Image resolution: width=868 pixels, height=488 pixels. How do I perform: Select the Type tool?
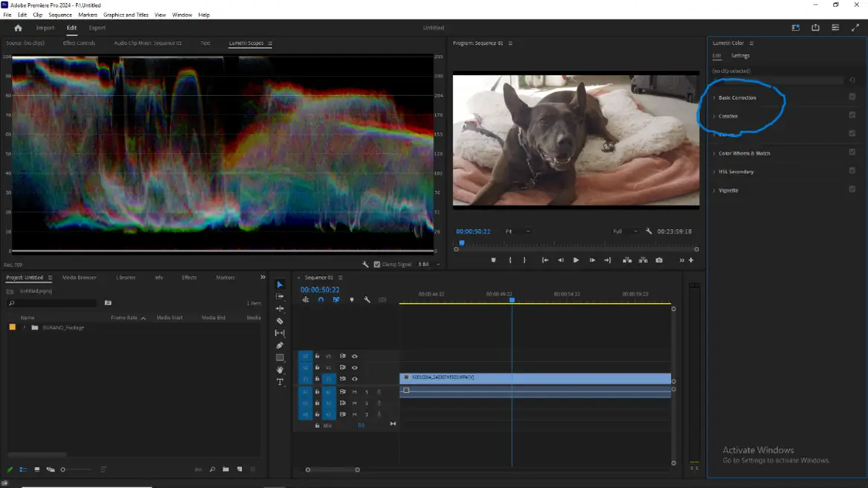tap(280, 382)
